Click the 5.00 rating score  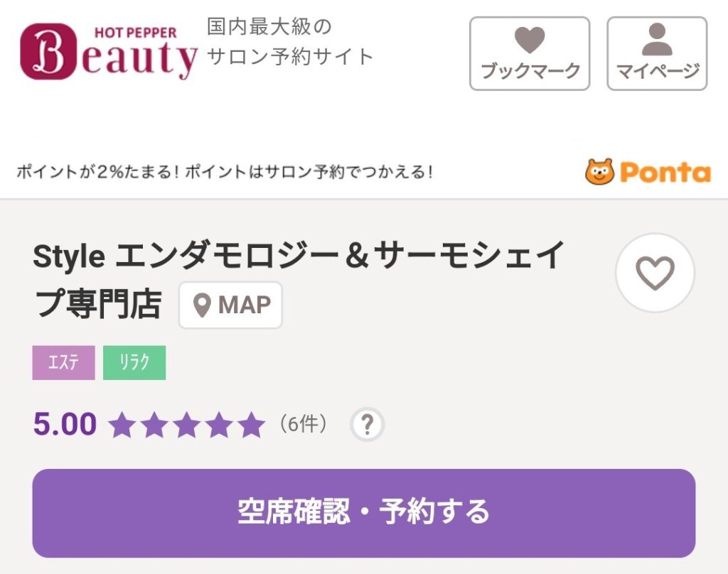pos(65,425)
